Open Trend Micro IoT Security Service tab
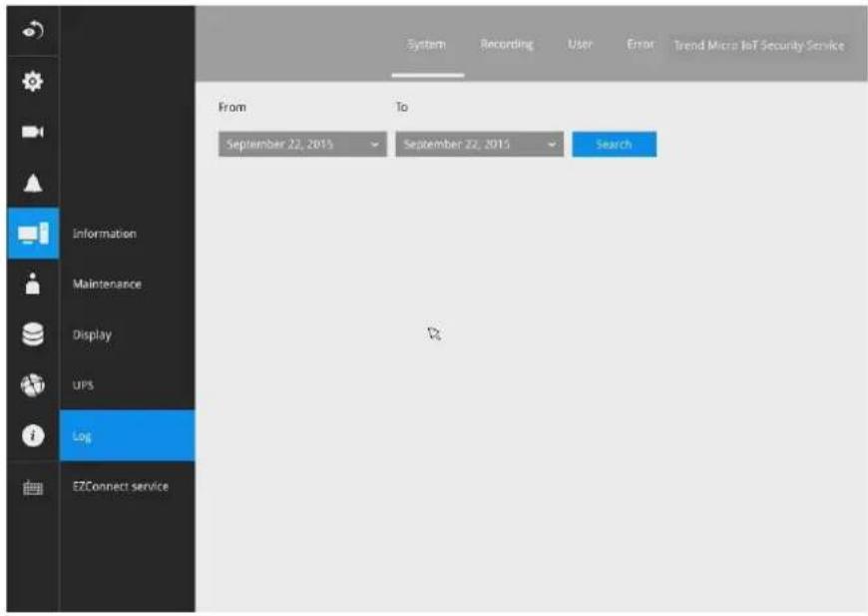The height and width of the screenshot is (616, 868). (x=759, y=45)
